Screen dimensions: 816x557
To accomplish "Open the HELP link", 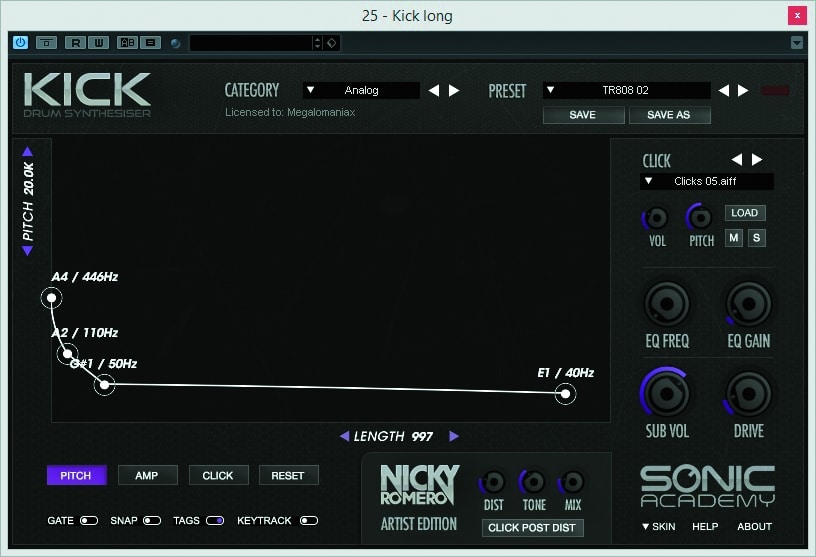I will 705,526.
